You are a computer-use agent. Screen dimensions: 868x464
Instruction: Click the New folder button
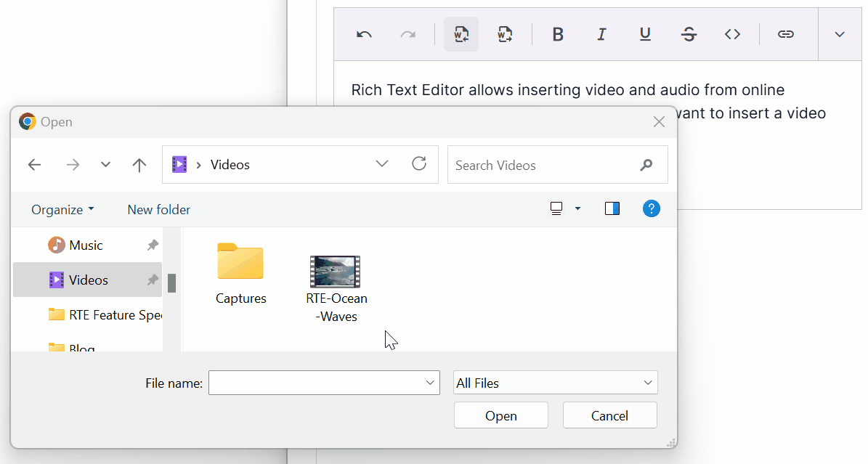coord(158,209)
